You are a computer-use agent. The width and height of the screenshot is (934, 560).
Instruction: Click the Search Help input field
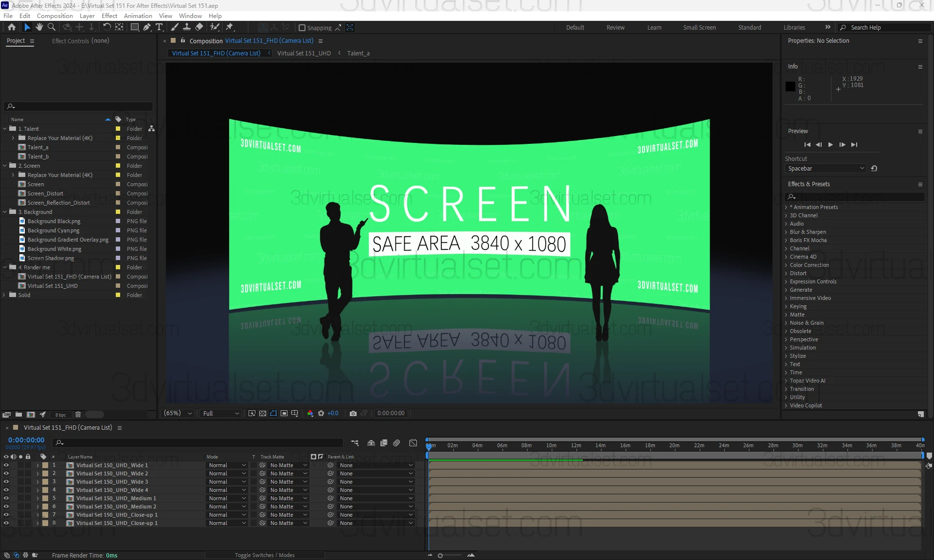tap(885, 28)
